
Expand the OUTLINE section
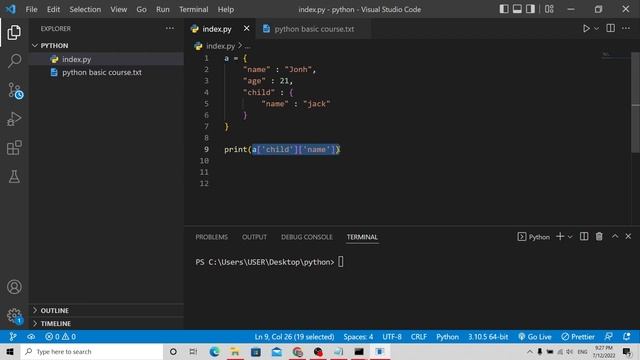click(106, 310)
